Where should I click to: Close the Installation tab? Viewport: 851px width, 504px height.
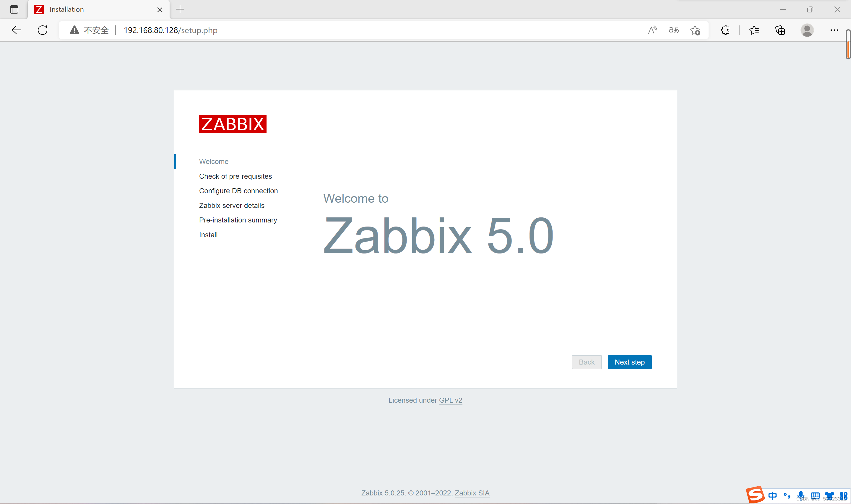tap(160, 10)
